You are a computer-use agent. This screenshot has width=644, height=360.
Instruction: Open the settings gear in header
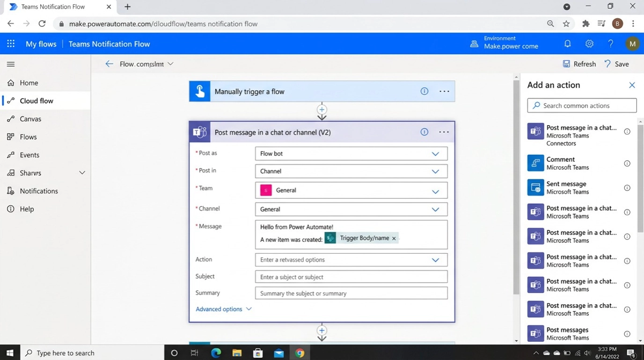tap(589, 44)
